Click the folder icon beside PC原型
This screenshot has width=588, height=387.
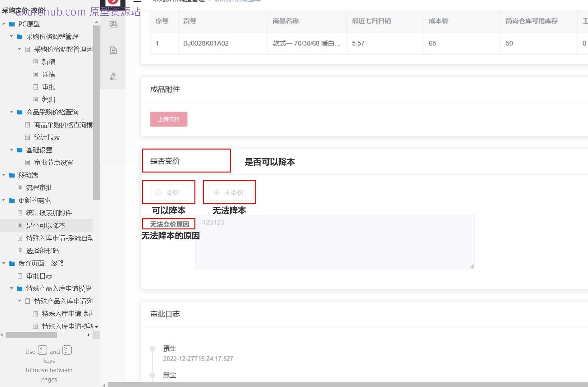click(11, 24)
